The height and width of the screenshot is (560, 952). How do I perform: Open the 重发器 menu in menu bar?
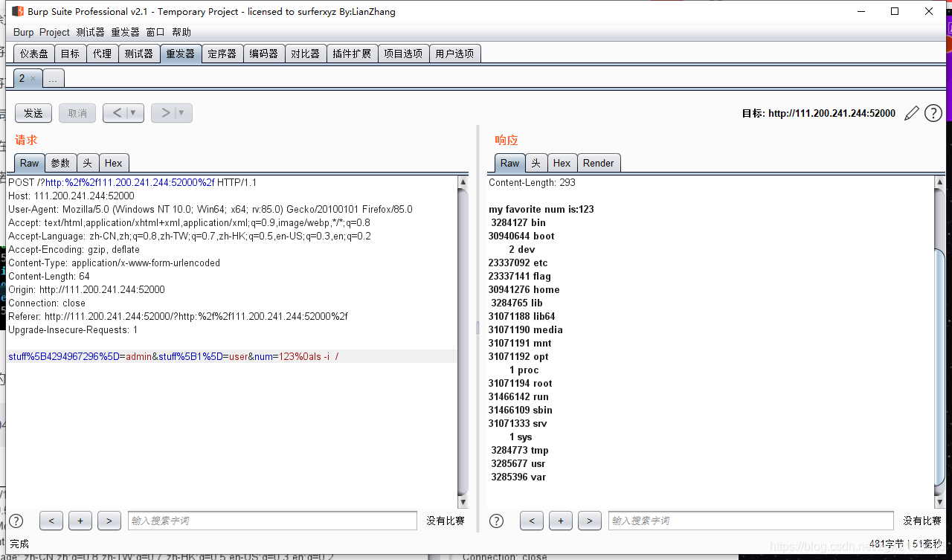(x=125, y=32)
